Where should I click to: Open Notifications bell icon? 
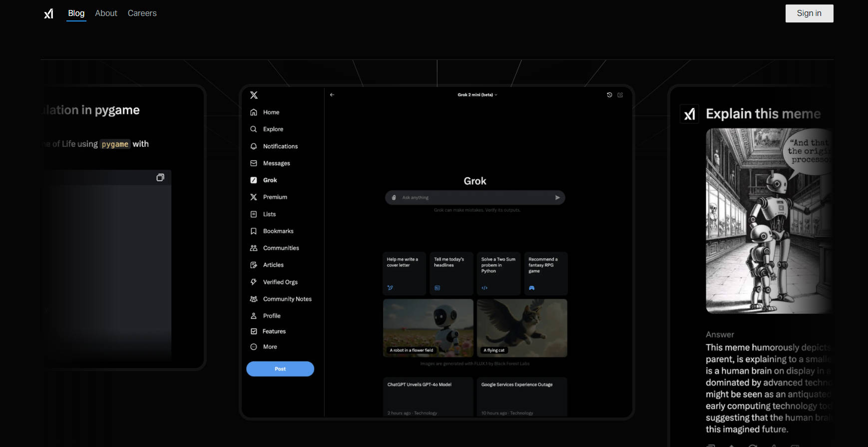point(254,146)
